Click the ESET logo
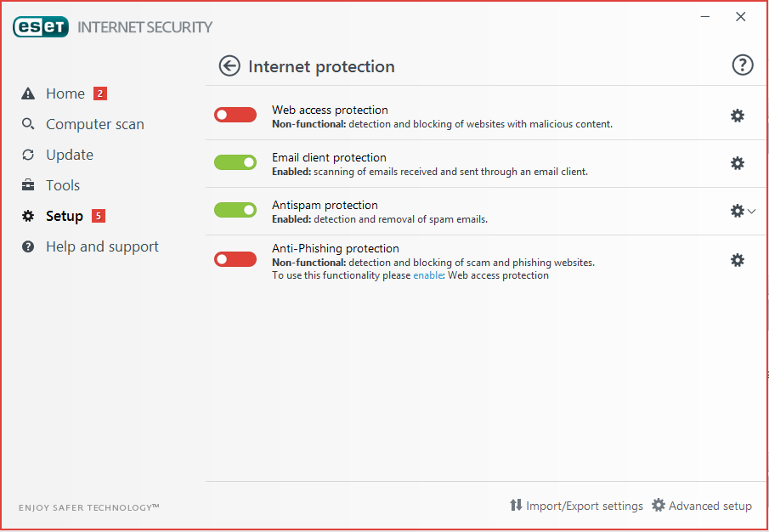This screenshot has height=532, width=769. (x=41, y=27)
